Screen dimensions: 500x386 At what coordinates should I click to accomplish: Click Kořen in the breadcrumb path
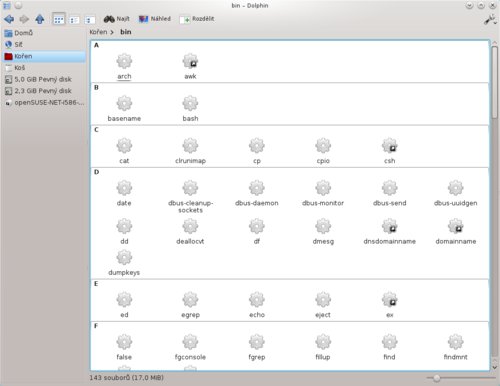pos(98,32)
